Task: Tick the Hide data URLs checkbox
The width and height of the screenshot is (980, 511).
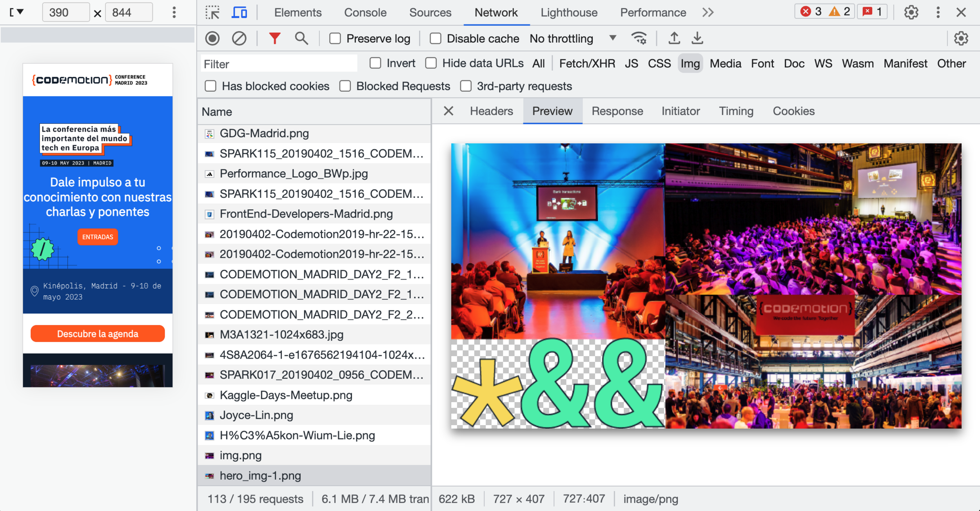Action: point(431,63)
